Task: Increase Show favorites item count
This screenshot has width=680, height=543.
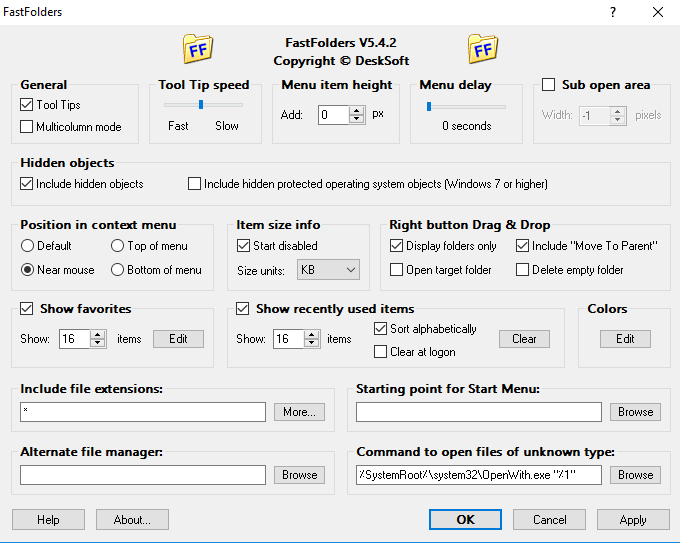Action: (x=98, y=334)
